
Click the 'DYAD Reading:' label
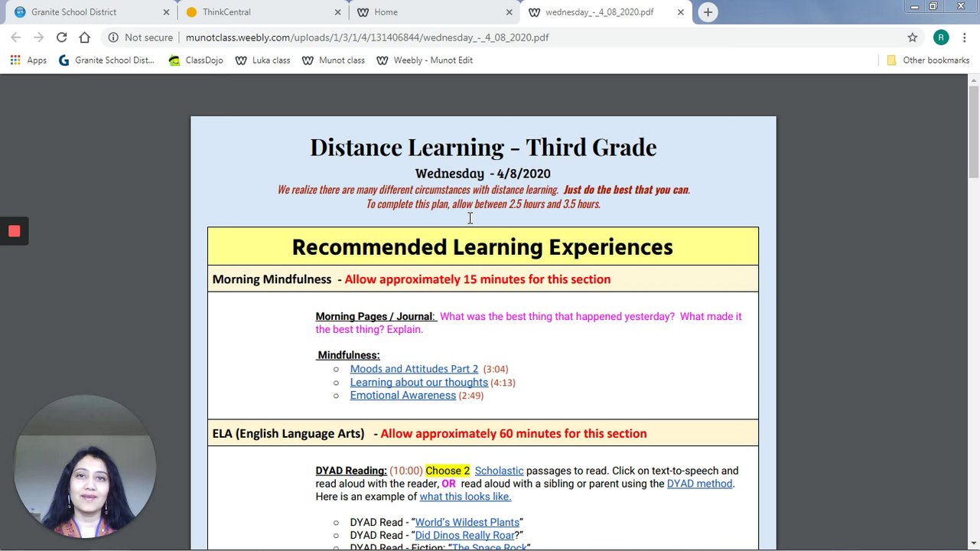(x=351, y=471)
